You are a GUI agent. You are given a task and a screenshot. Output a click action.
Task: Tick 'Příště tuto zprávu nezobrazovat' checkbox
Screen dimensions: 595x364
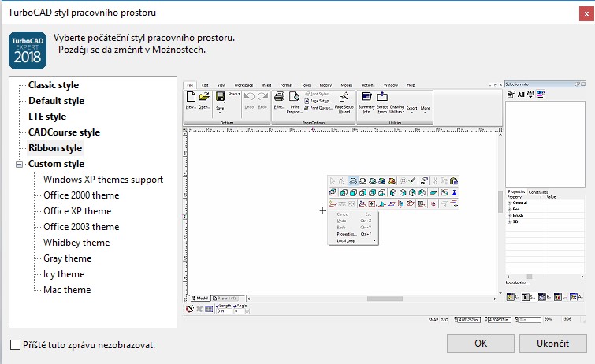tap(15, 345)
